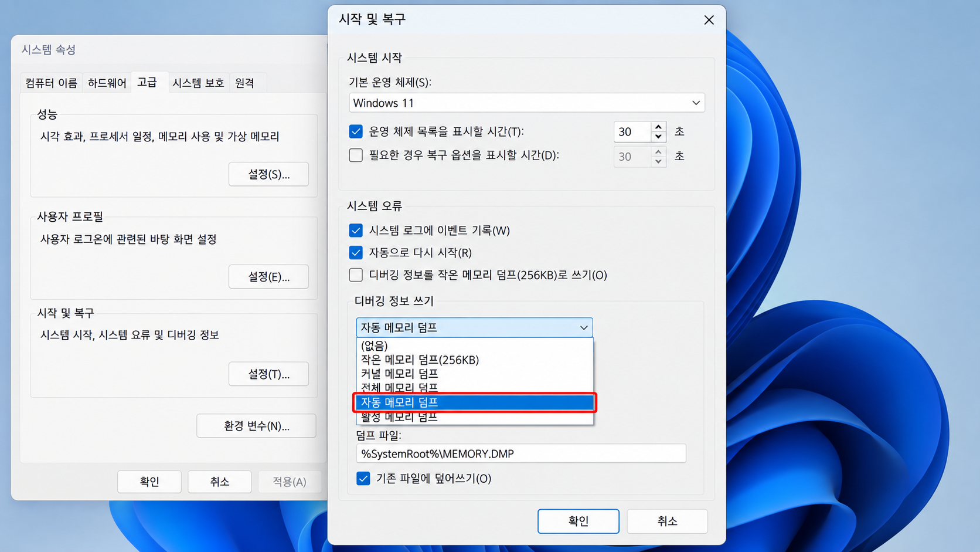Click 확인 in 시스템 속성 window
The height and width of the screenshot is (552, 980).
149,482
